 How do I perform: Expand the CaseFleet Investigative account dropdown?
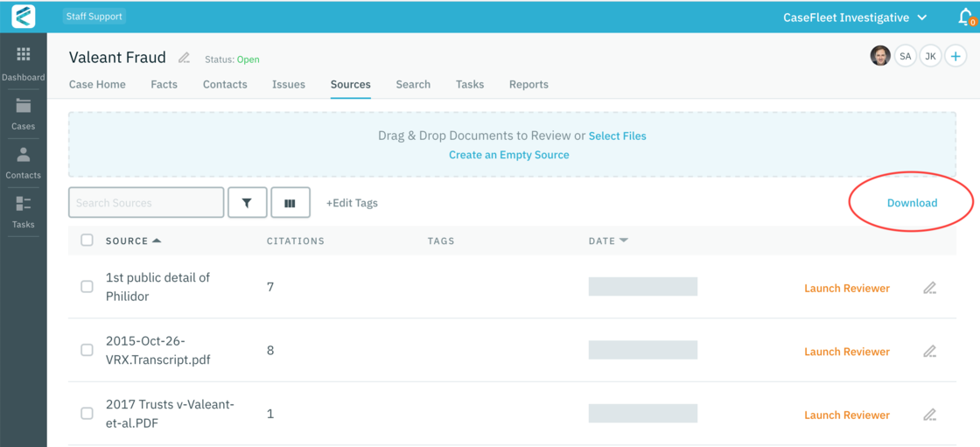(x=921, y=17)
